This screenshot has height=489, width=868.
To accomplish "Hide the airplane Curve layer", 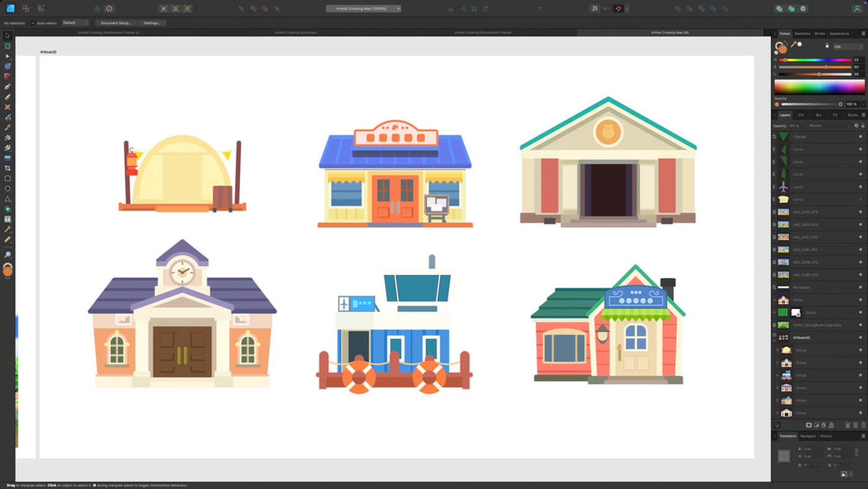I will point(860,187).
